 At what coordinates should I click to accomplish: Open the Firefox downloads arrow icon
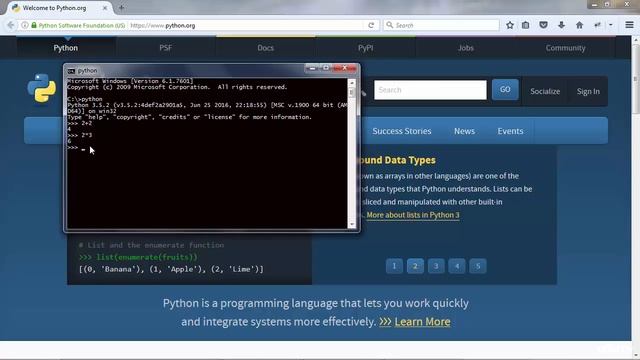562,25
